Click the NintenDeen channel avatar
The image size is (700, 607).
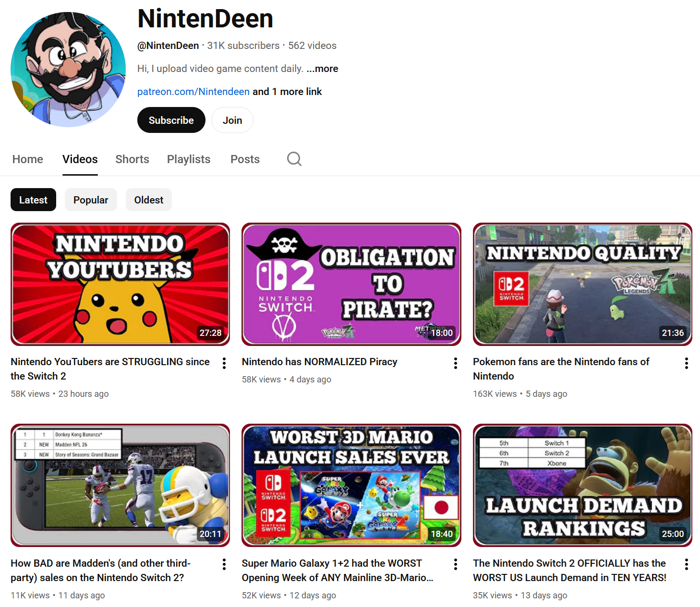pos(68,70)
